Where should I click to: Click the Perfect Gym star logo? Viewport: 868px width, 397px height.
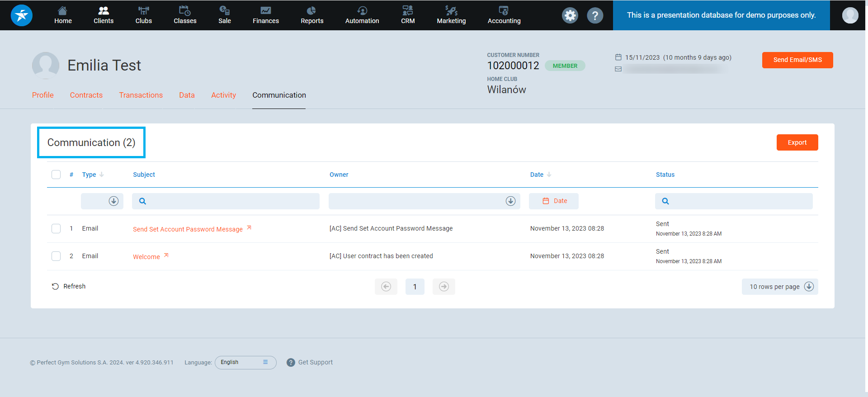(21, 15)
